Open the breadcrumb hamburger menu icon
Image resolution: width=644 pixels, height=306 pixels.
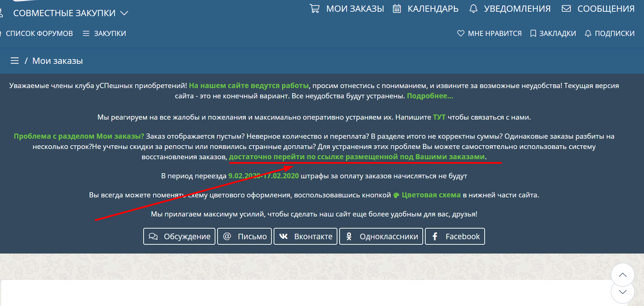15,61
